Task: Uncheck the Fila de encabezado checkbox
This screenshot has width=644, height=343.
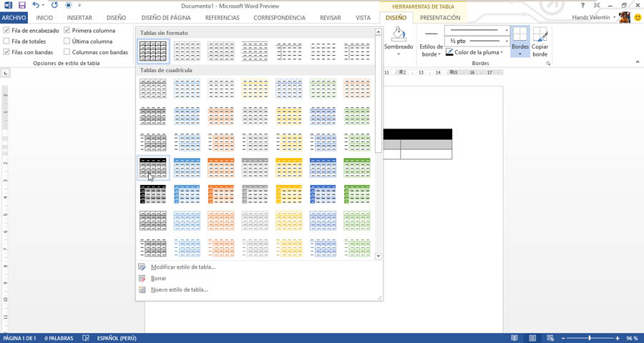Action: pos(6,31)
